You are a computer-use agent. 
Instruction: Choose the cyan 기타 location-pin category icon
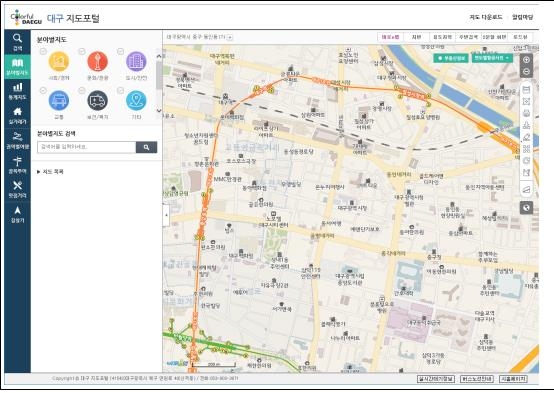pos(136,100)
